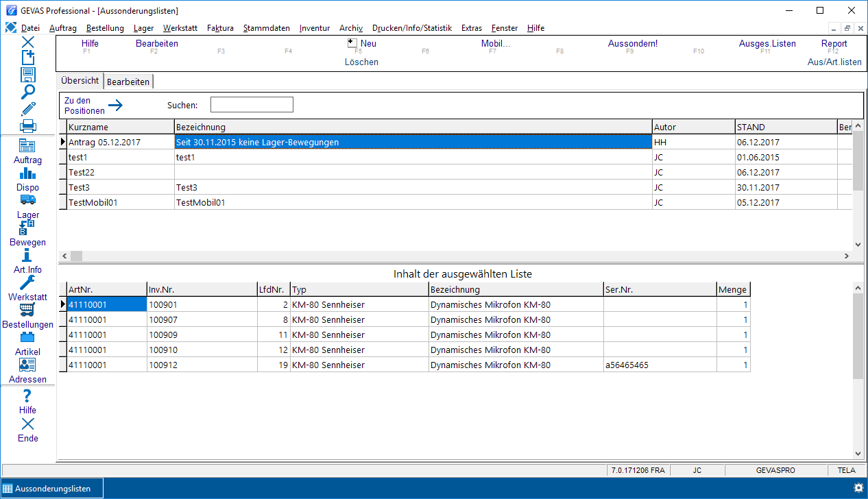Open settings gear in bottom-right corner
This screenshot has height=499, width=868.
pyautogui.click(x=858, y=487)
